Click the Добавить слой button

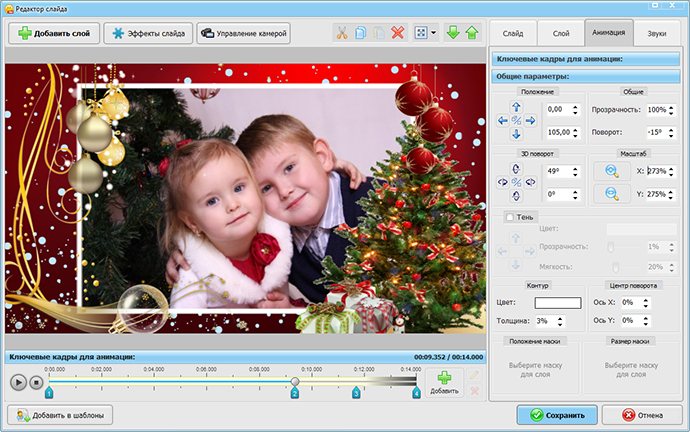tap(53, 33)
